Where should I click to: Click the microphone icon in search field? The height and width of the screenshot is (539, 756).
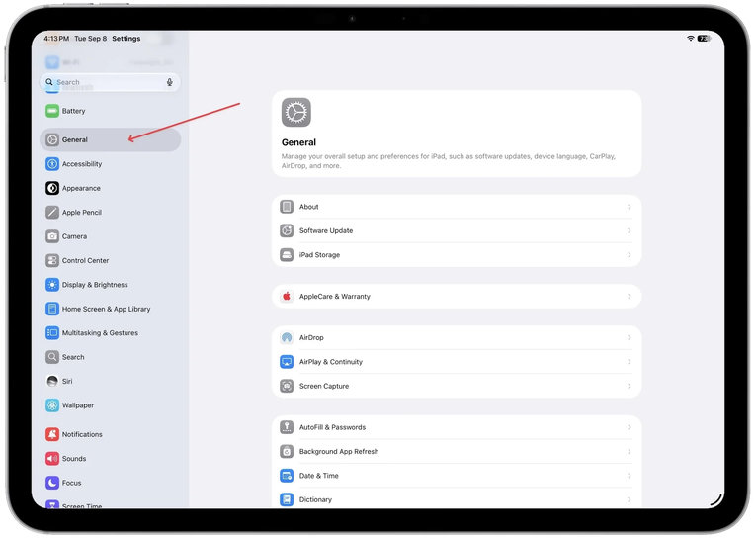170,82
